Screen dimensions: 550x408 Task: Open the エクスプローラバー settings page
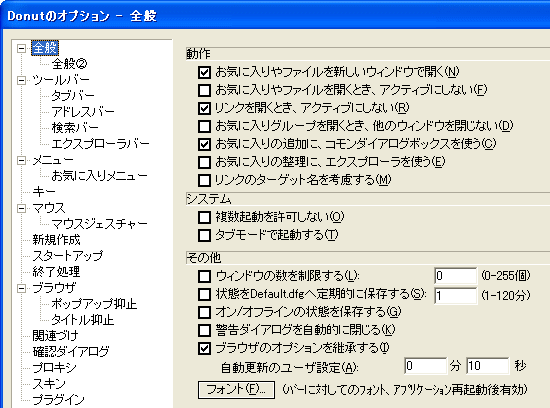pos(100,144)
